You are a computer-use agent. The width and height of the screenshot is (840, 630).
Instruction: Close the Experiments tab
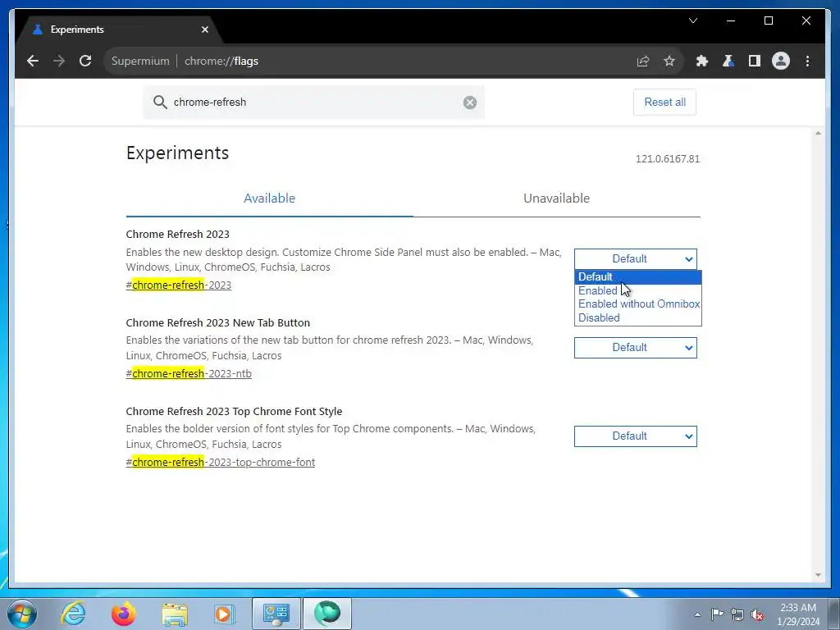(x=204, y=30)
